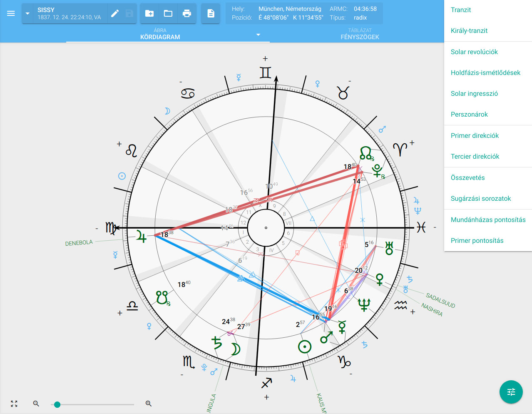Select Tranzit from the menu
This screenshot has width=532, height=414.
461,10
